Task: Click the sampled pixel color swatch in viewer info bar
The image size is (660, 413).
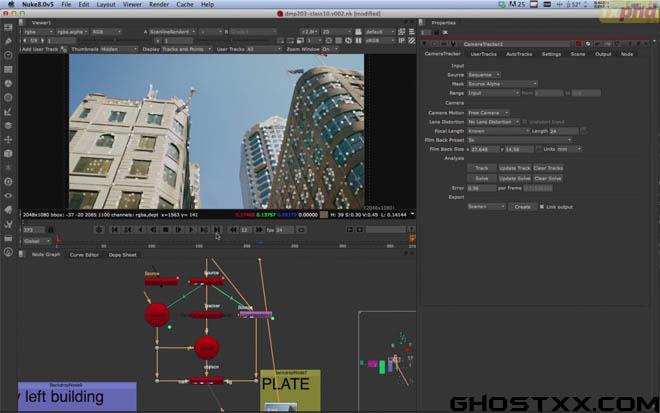Action: pyautogui.click(x=324, y=215)
